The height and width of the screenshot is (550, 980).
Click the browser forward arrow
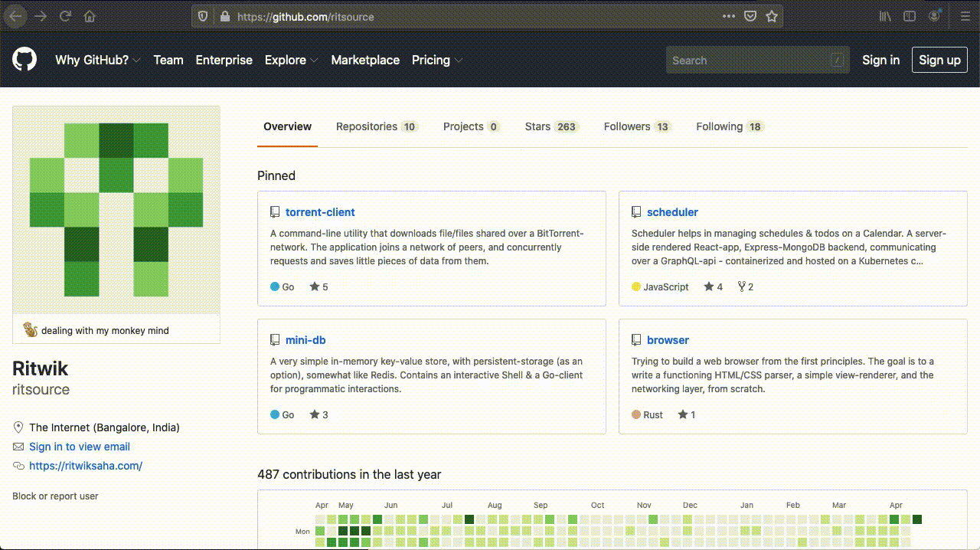(41, 16)
